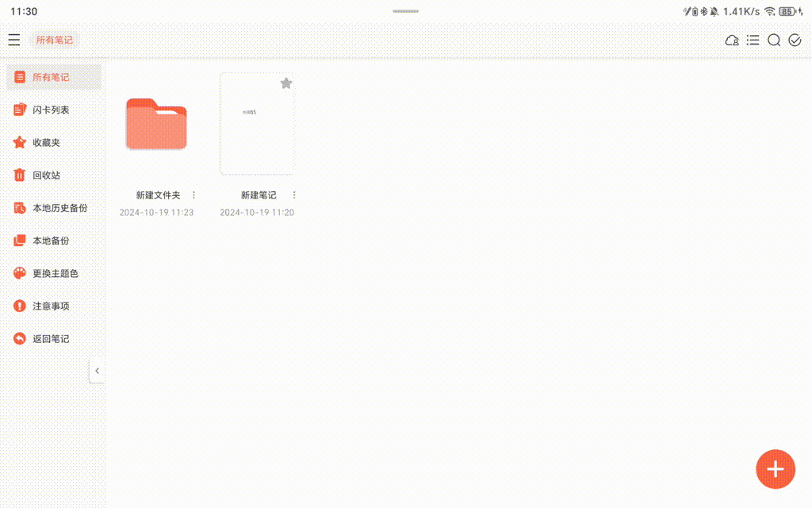The image size is (812, 508).
Task: Open the hamburger menu icon
Action: (14, 40)
